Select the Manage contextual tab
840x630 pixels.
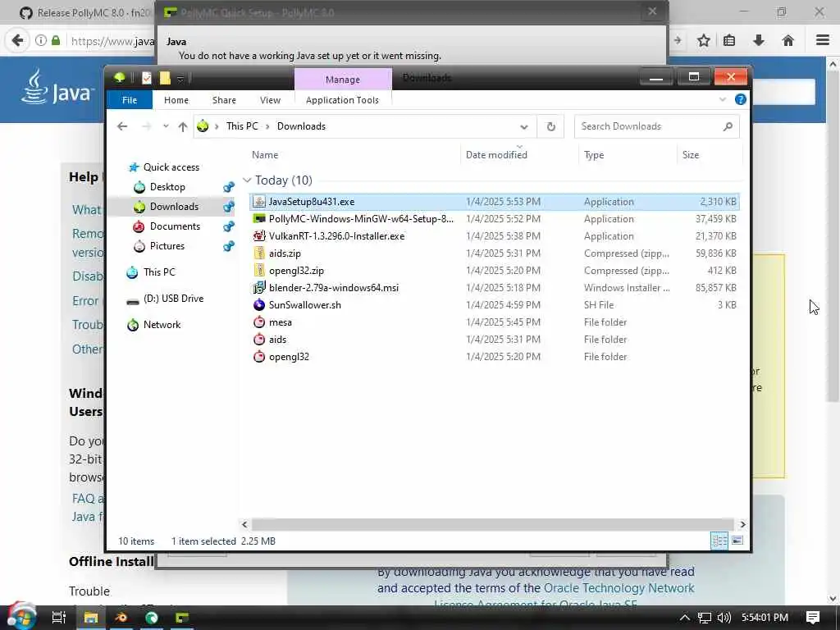(x=343, y=80)
